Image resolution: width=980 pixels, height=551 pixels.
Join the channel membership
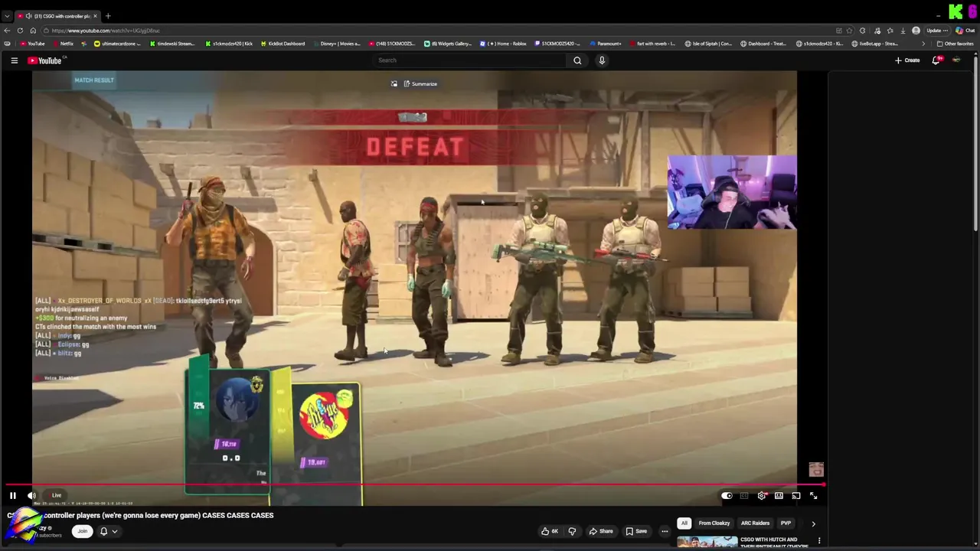click(x=82, y=531)
